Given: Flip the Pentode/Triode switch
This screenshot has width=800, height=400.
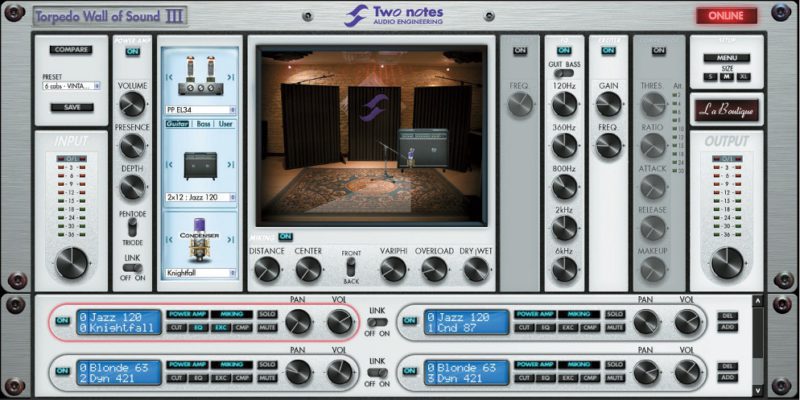Looking at the screenshot, I should click(132, 228).
